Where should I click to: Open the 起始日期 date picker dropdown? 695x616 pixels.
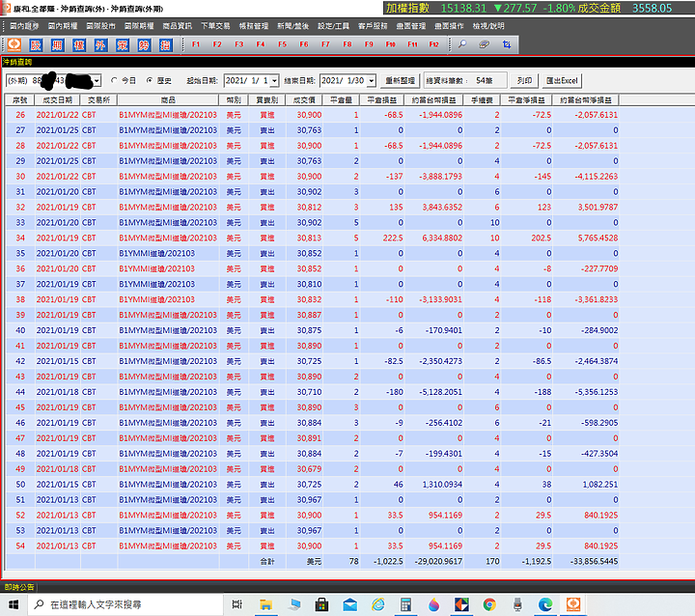click(x=274, y=81)
